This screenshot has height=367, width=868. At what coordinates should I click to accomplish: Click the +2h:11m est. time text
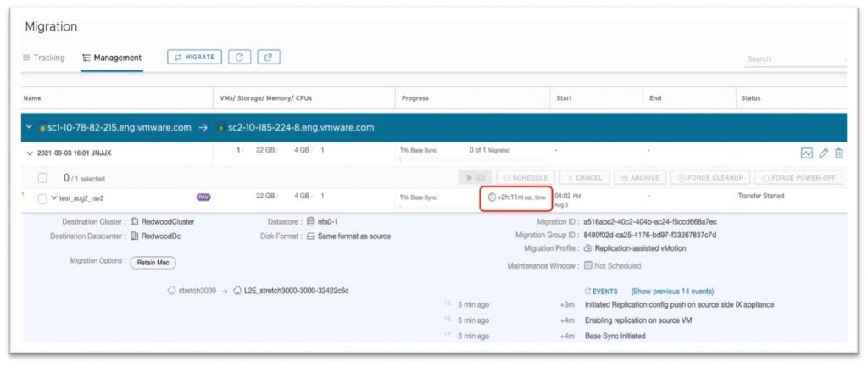click(521, 197)
